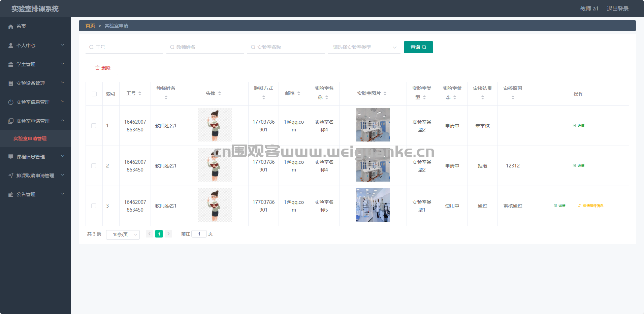
Task: Open 详情 for row 1 (未审核)
Action: point(579,126)
